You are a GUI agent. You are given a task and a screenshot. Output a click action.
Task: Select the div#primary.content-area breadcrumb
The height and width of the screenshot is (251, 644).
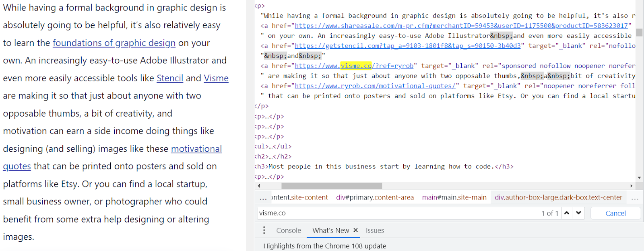tap(375, 198)
